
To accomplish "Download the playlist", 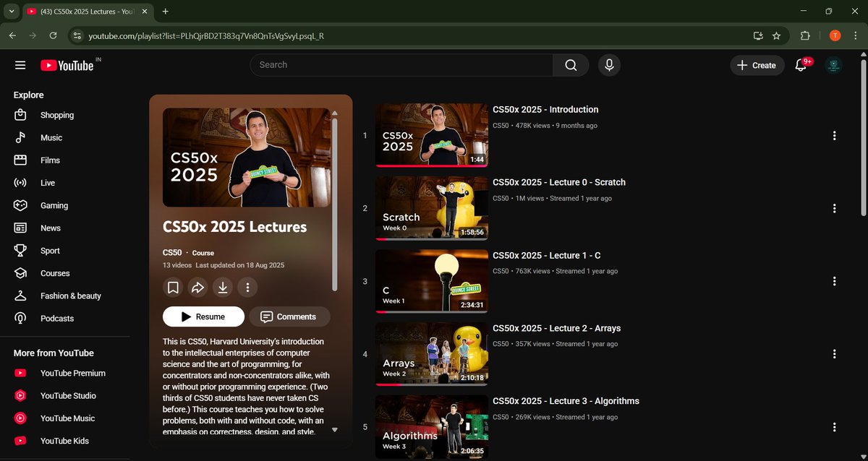I will tap(223, 288).
